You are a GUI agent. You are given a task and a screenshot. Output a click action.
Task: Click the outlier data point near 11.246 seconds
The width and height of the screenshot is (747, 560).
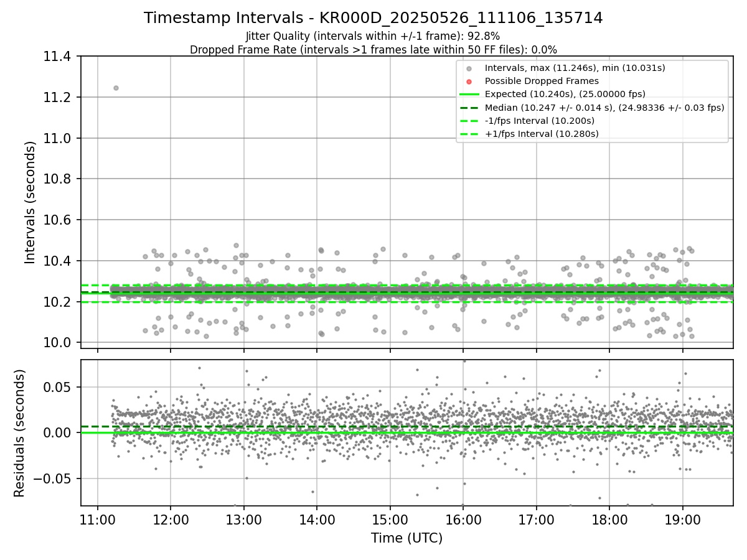click(116, 88)
